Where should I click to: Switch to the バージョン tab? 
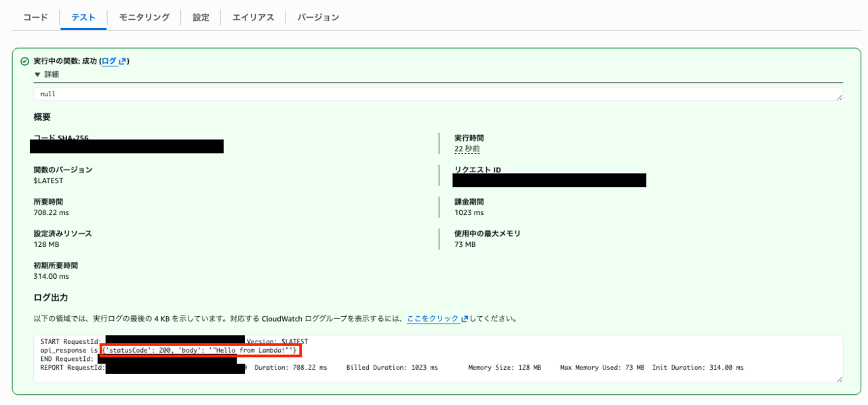click(x=318, y=18)
